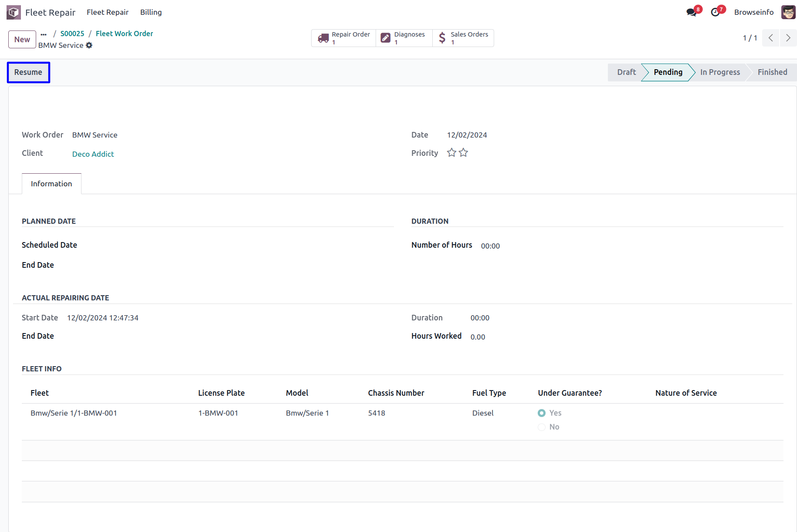The width and height of the screenshot is (797, 532).
Task: Click the gear icon beside BMW Service
Action: 89,45
